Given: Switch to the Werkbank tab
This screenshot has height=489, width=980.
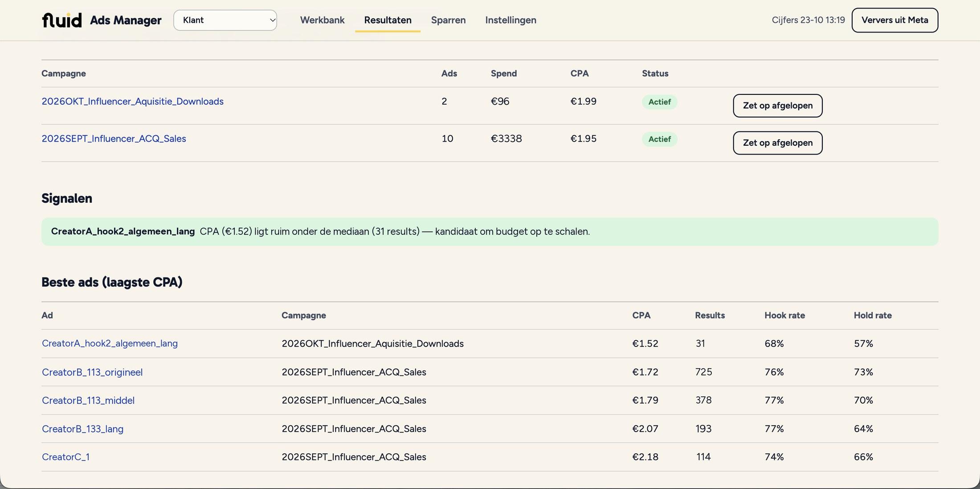Looking at the screenshot, I should (x=322, y=20).
